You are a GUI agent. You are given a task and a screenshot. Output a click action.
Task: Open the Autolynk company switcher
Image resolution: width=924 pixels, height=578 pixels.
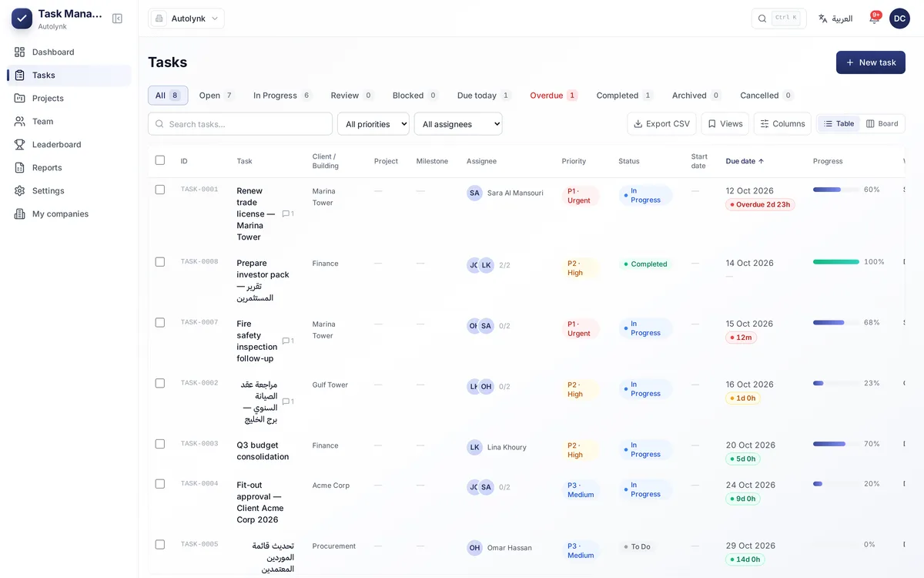point(186,18)
